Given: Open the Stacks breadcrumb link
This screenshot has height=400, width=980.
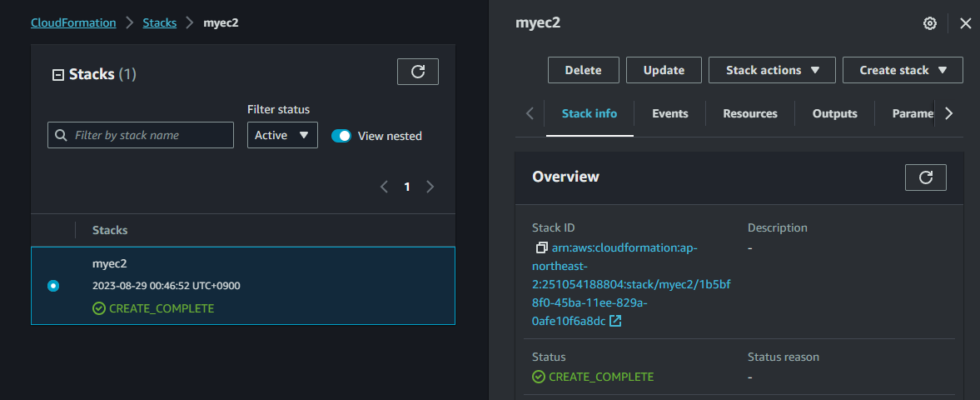Looking at the screenshot, I should (x=159, y=23).
